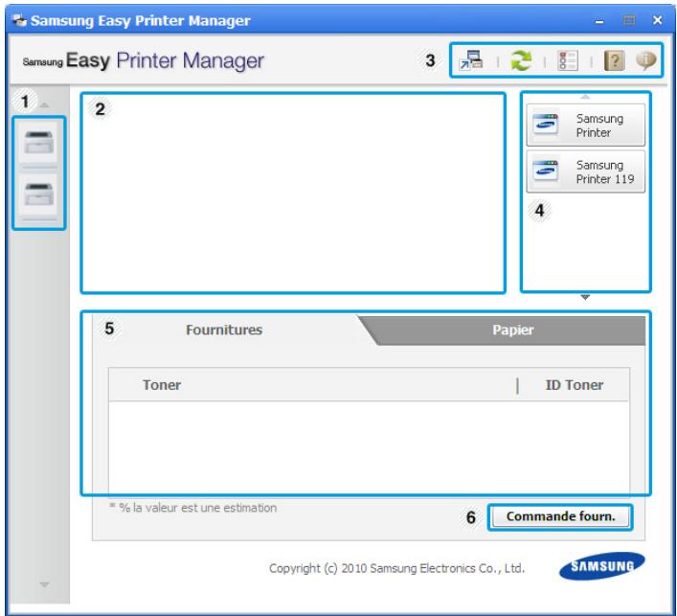Click the estimation note text below table
This screenshot has width=677, height=616.
193,508
